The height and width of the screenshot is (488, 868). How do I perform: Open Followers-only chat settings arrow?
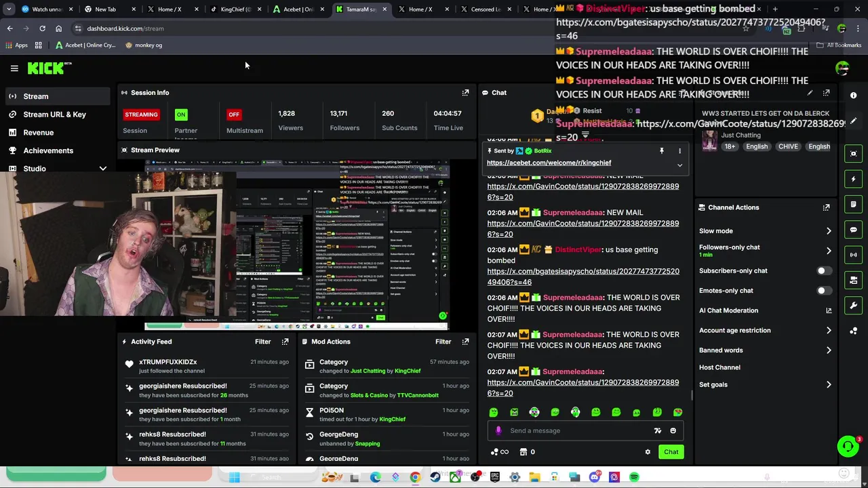(829, 251)
